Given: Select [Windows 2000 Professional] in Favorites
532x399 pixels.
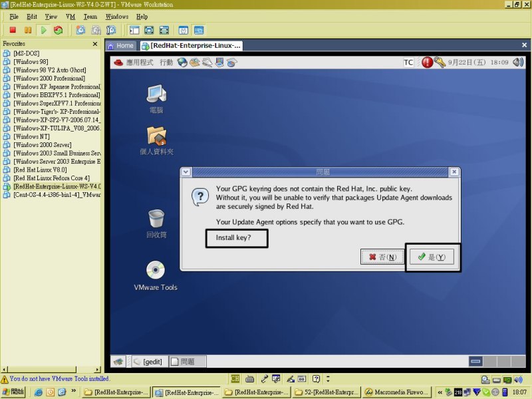Looking at the screenshot, I should point(49,78).
